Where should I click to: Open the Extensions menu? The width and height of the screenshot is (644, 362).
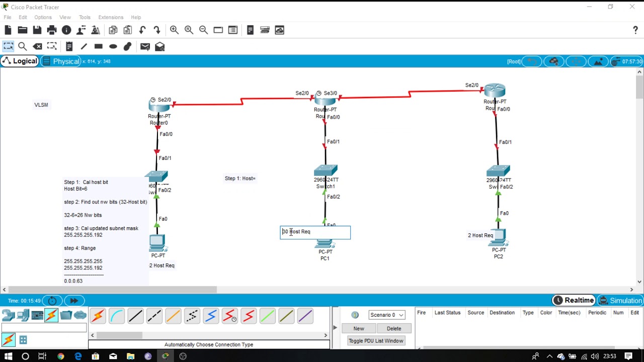[111, 17]
